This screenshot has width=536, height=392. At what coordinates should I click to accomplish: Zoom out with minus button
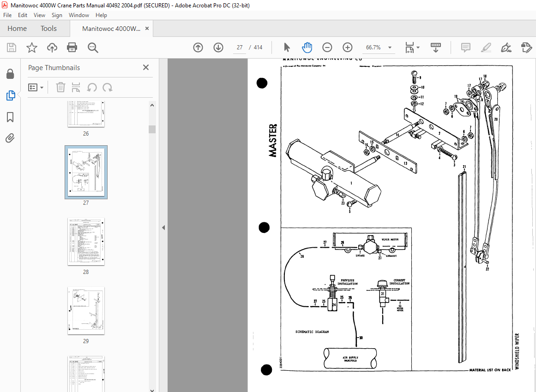327,48
